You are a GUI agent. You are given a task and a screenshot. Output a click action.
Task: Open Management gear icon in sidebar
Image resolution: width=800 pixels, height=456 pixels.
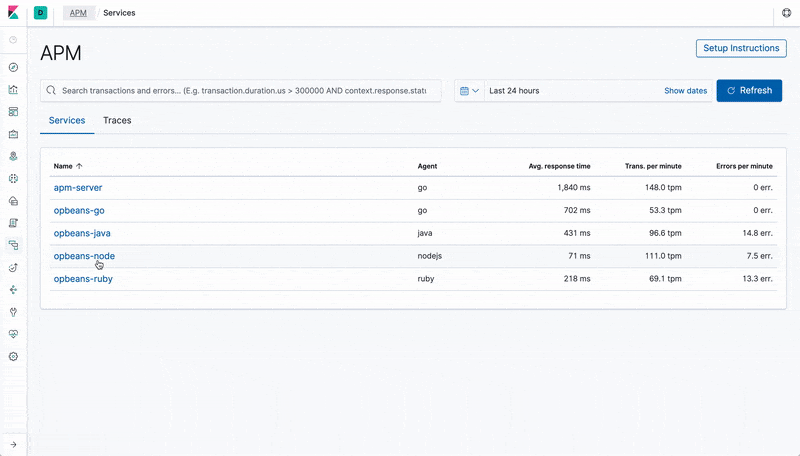(13, 357)
